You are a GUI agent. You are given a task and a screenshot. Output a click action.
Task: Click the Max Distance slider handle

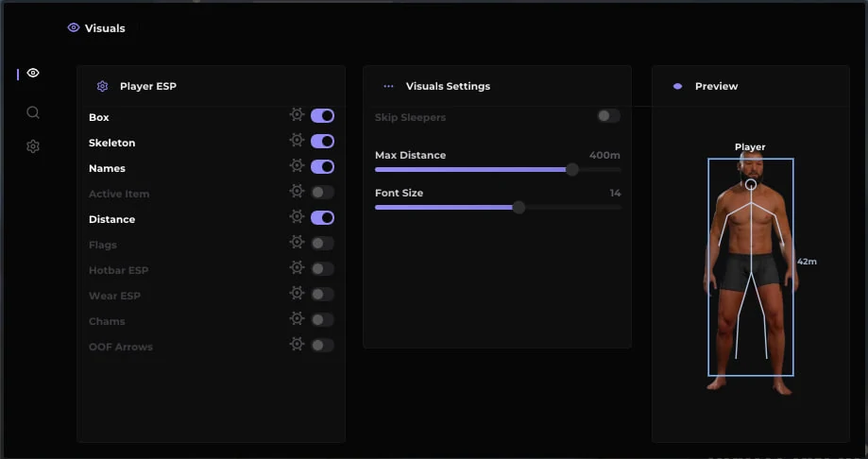571,169
